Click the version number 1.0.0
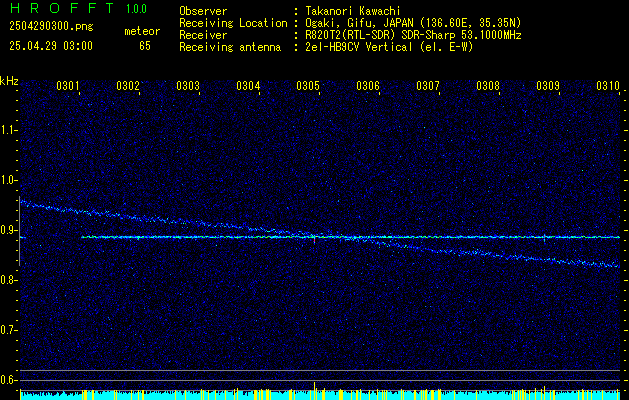Viewport: 629px width, 400px height. click(136, 9)
